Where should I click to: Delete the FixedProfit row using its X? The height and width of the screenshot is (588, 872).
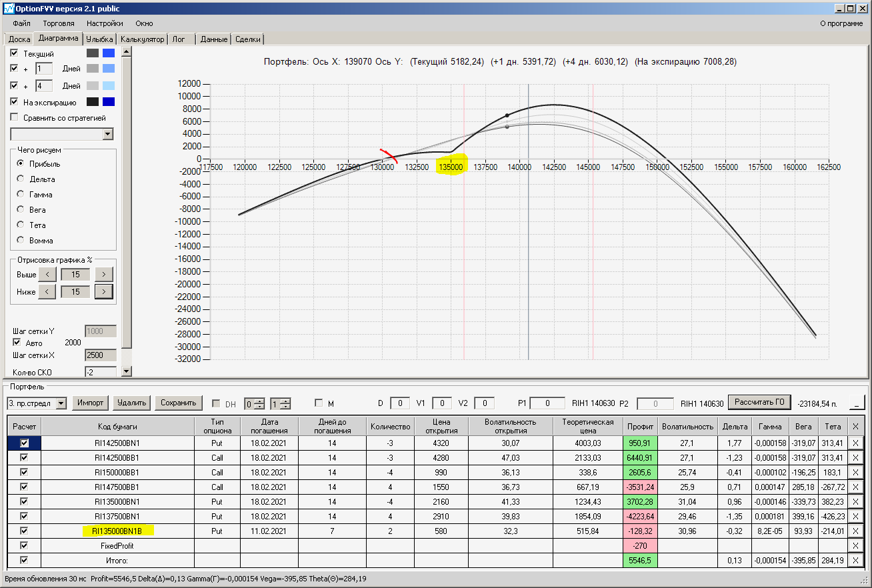855,545
